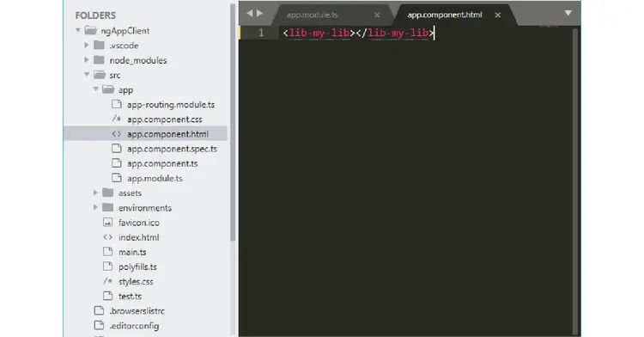The height and width of the screenshot is (337, 644).
Task: Click file icon beside .browserslistrc
Action: (99, 310)
